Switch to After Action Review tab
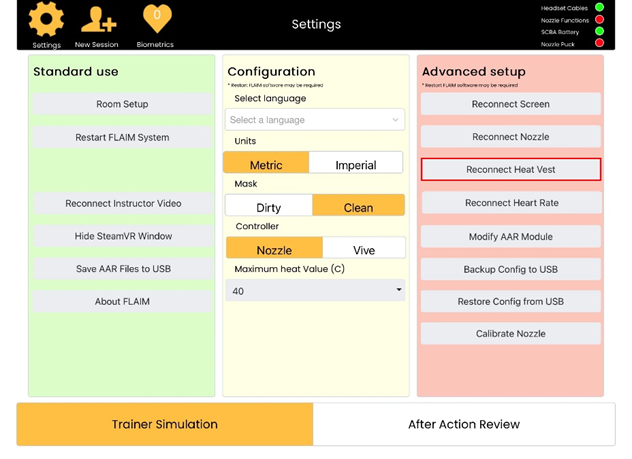This screenshot has height=459, width=632. pyautogui.click(x=464, y=424)
